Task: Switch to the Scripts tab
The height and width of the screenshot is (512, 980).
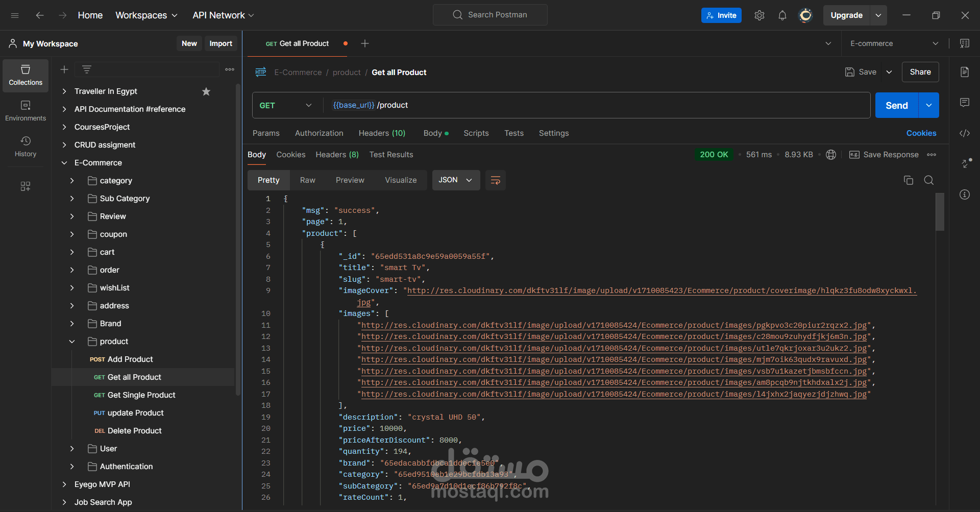Action: pos(476,133)
